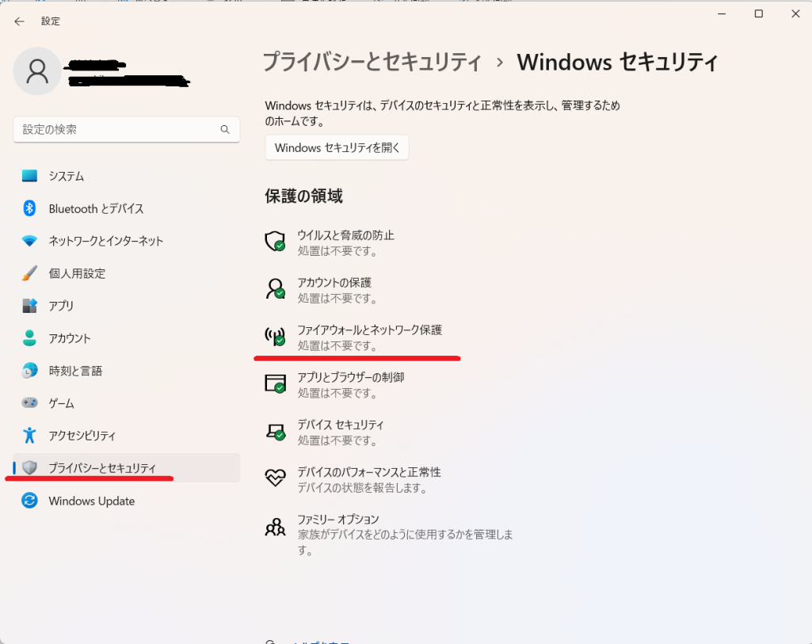The image size is (812, 644).
Task: Click Windows セキュリティを開く button
Action: tap(337, 147)
